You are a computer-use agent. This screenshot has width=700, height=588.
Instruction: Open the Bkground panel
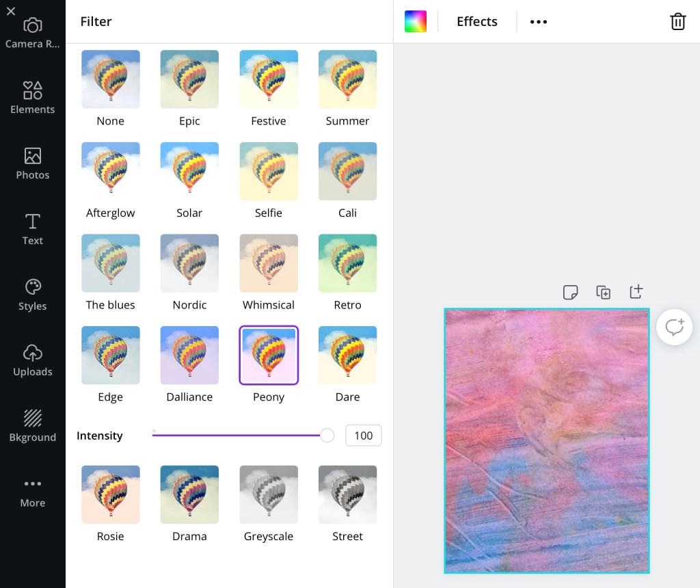coord(32,426)
